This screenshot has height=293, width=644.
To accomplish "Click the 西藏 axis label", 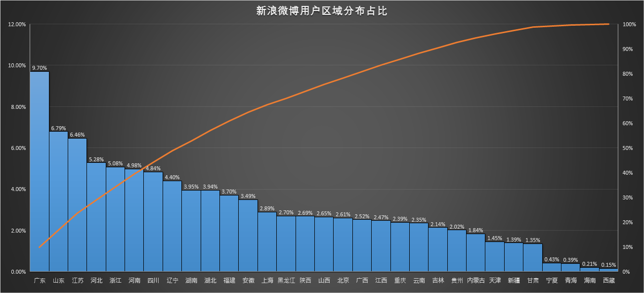I will 609,281.
